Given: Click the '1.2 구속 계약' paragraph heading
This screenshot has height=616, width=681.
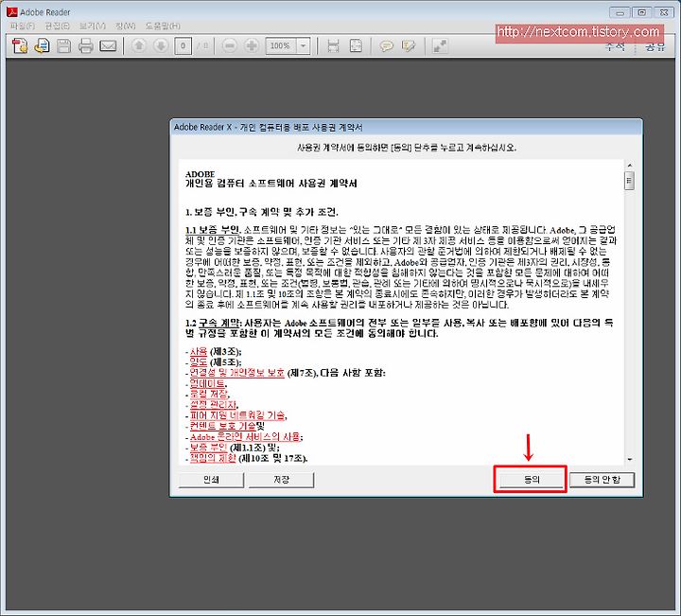Looking at the screenshot, I should [213, 323].
